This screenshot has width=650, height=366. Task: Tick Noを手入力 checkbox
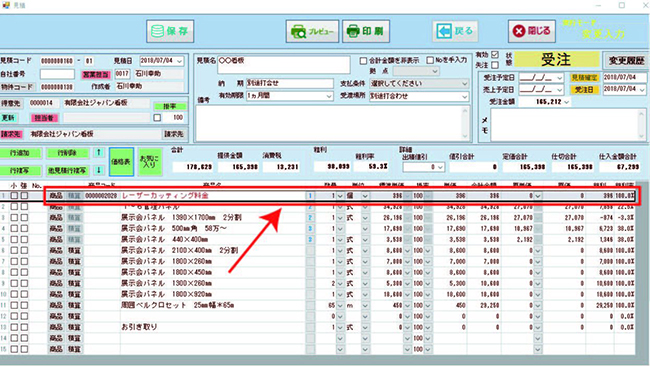coord(430,61)
